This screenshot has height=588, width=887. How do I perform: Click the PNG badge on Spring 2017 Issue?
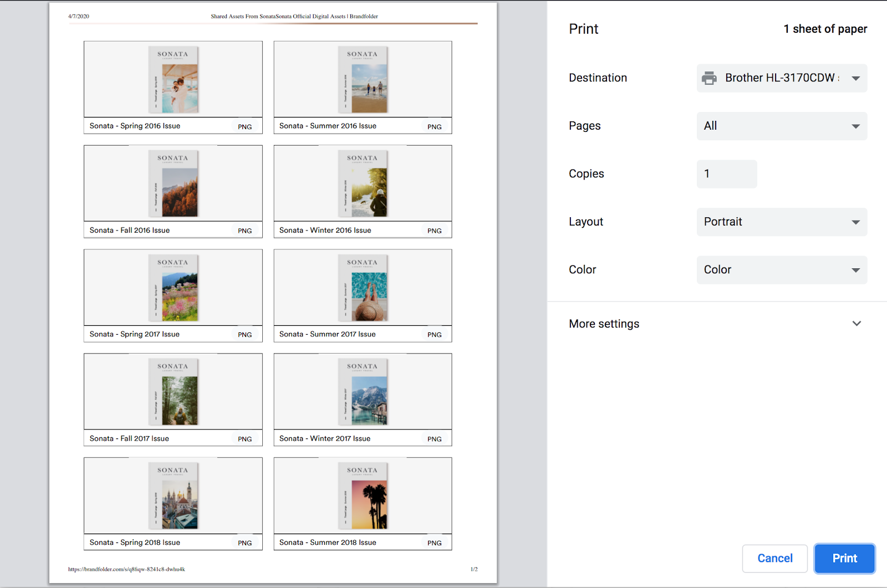click(245, 335)
